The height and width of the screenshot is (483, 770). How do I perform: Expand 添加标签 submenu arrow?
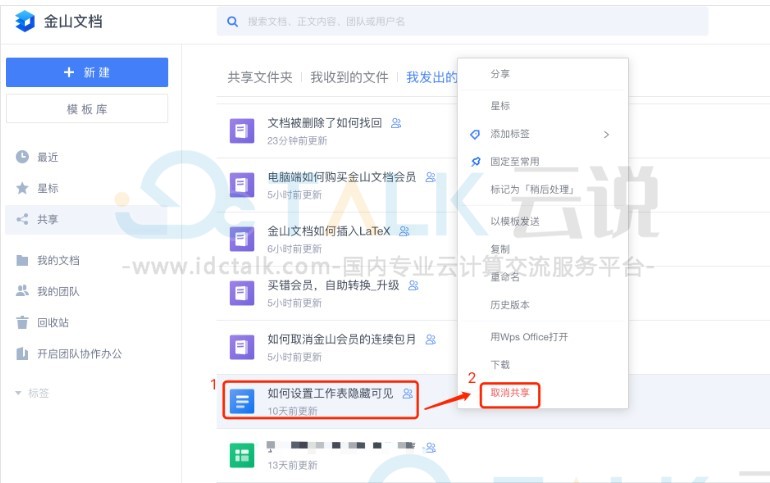pyautogui.click(x=606, y=134)
